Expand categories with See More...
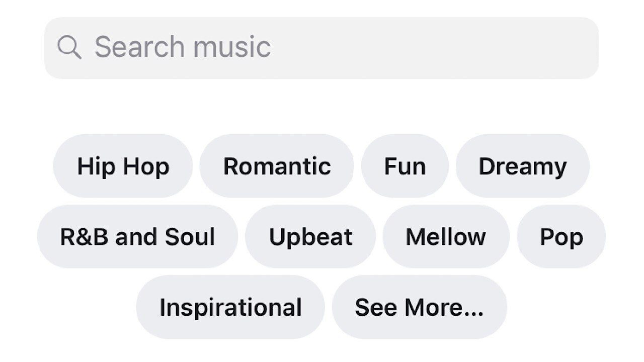The image size is (644, 362). tap(419, 307)
